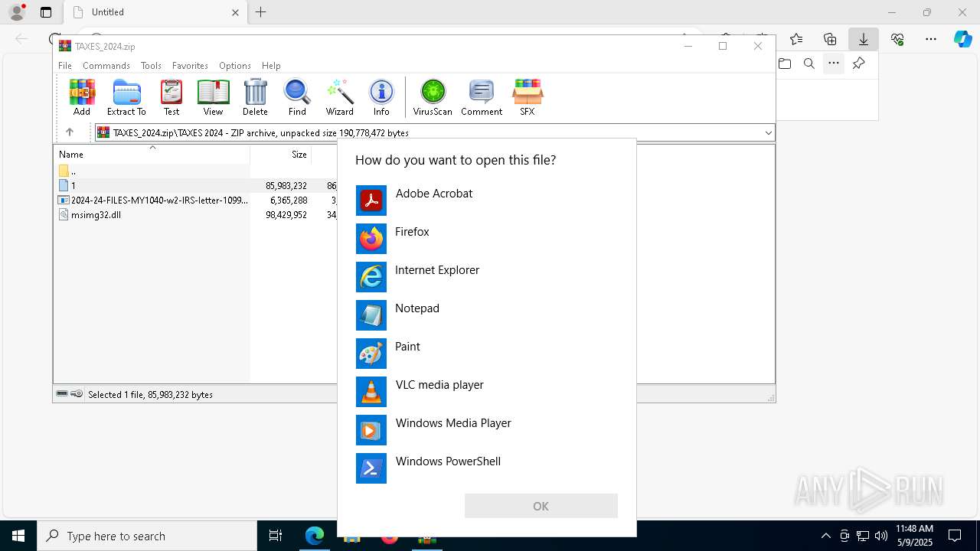Click the OK button in open-with dialog
The width and height of the screenshot is (980, 551).
541,506
